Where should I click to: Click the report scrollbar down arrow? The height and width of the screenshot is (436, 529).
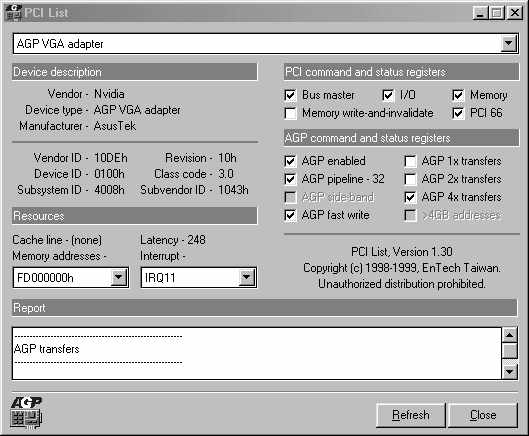(509, 372)
